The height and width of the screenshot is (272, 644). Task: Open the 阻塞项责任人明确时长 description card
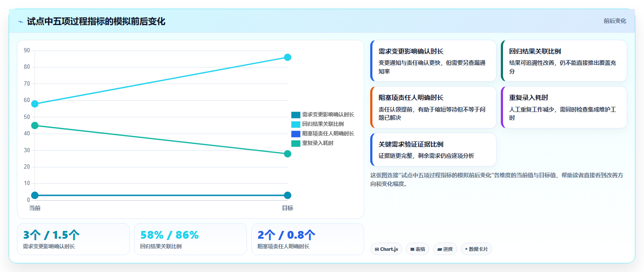(433, 107)
